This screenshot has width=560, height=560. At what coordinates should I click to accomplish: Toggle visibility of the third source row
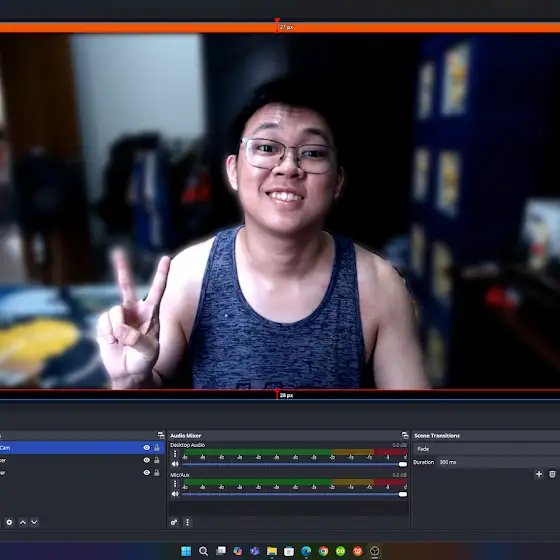[x=146, y=472]
